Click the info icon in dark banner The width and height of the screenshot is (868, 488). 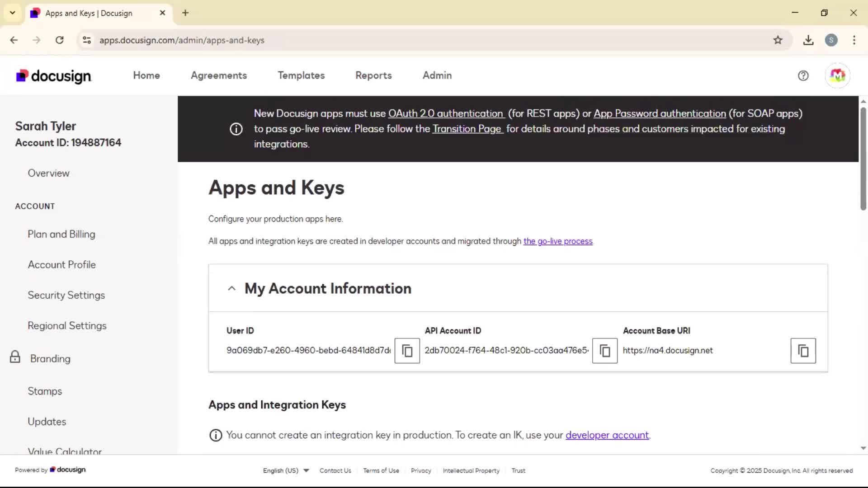click(236, 129)
